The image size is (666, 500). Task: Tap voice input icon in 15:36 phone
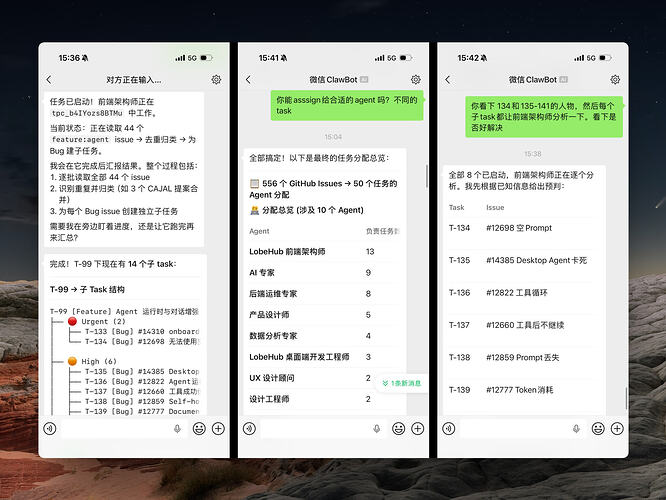(x=50, y=429)
